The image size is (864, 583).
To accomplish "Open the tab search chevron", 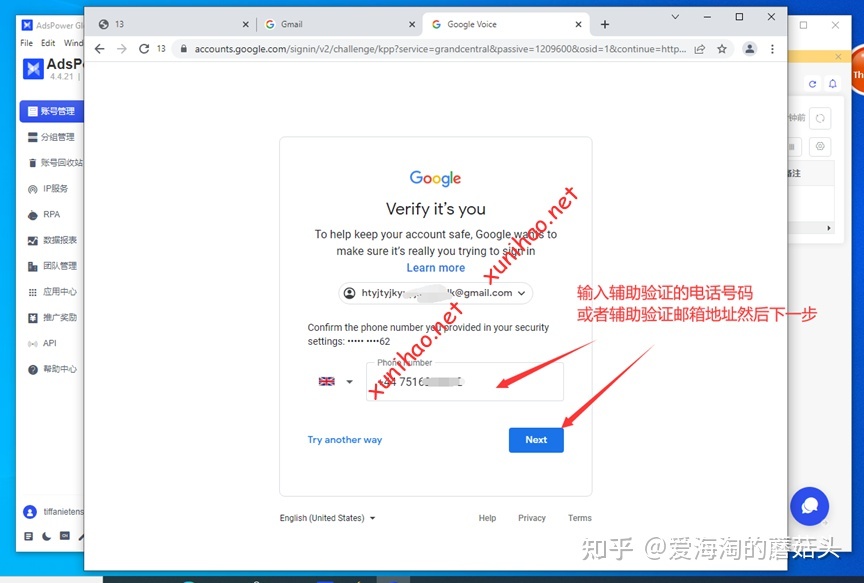I will pos(675,17).
